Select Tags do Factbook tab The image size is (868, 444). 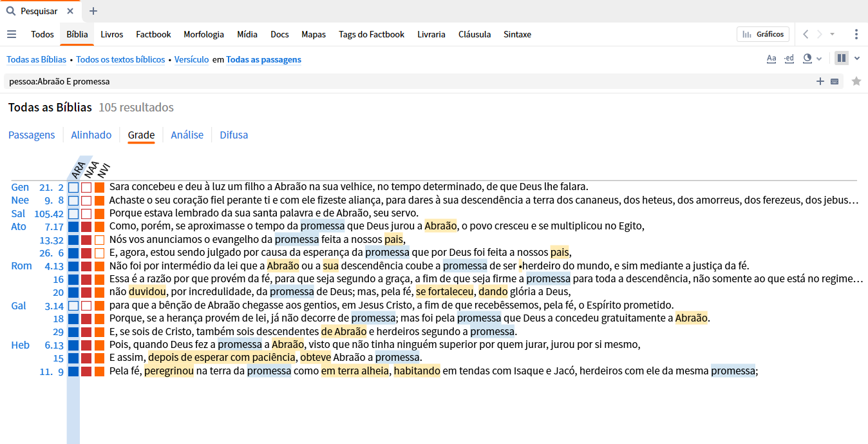click(x=372, y=34)
